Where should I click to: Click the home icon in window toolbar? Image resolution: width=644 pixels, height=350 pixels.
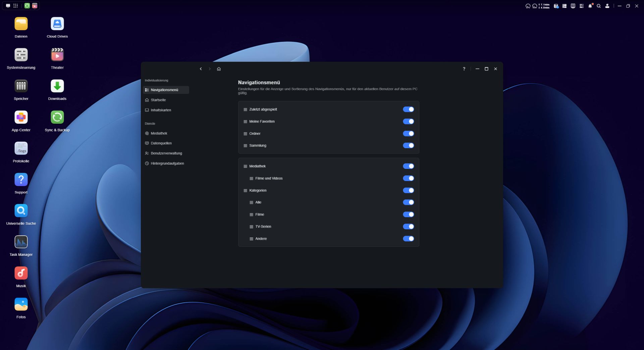[x=219, y=69]
